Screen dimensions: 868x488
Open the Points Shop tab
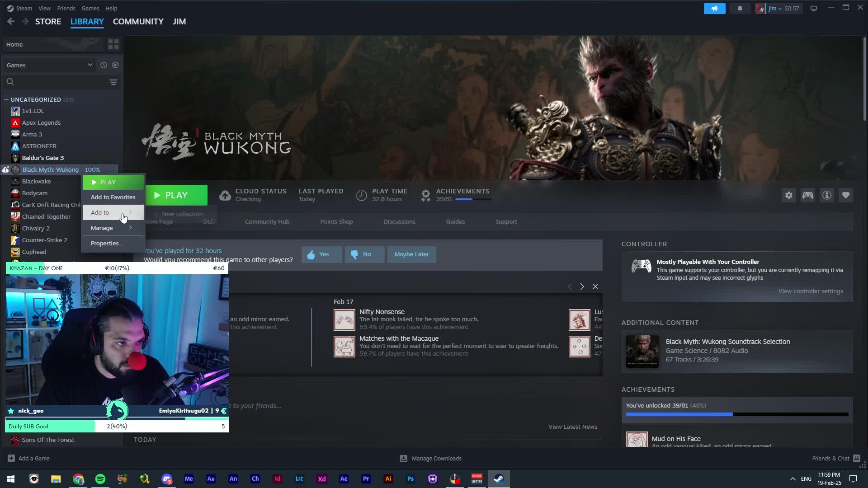pyautogui.click(x=336, y=221)
